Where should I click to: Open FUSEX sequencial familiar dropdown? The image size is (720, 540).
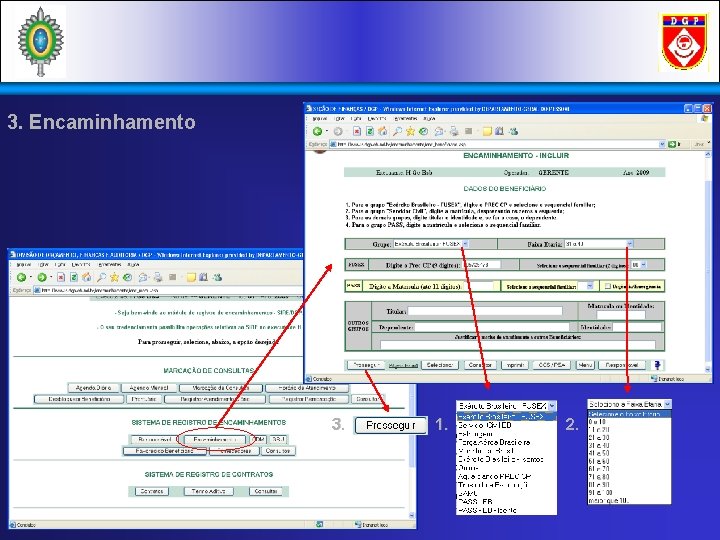coord(643,265)
